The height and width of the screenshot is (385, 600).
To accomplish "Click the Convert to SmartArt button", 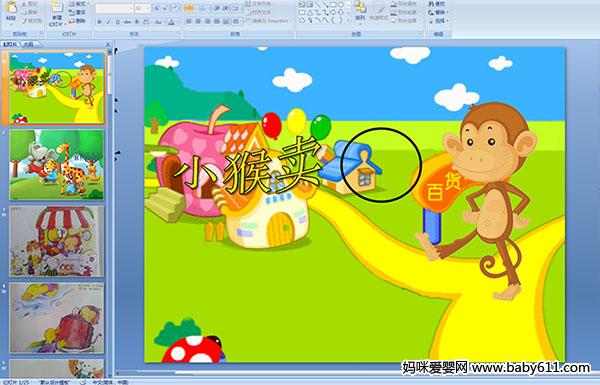I will pyautogui.click(x=268, y=21).
